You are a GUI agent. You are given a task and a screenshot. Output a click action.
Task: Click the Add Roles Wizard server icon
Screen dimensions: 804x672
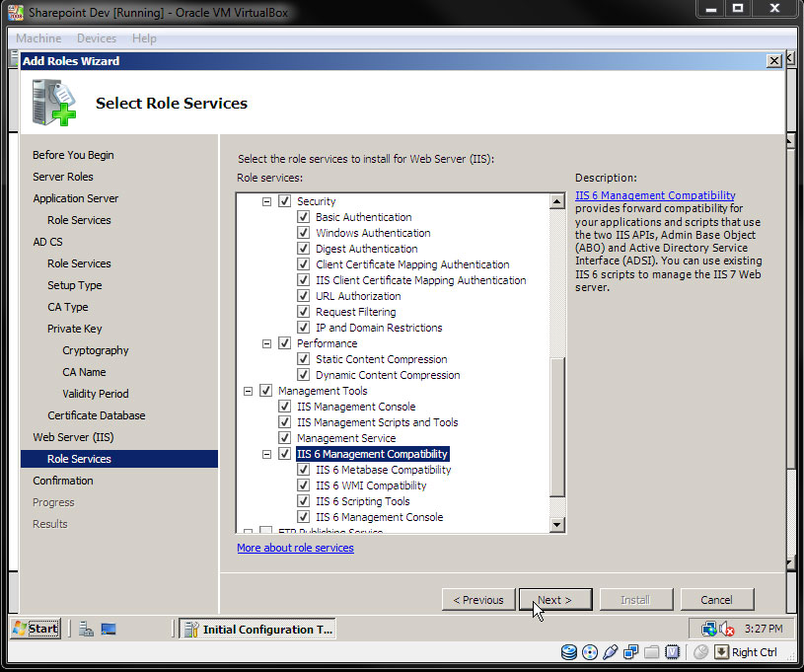point(53,103)
